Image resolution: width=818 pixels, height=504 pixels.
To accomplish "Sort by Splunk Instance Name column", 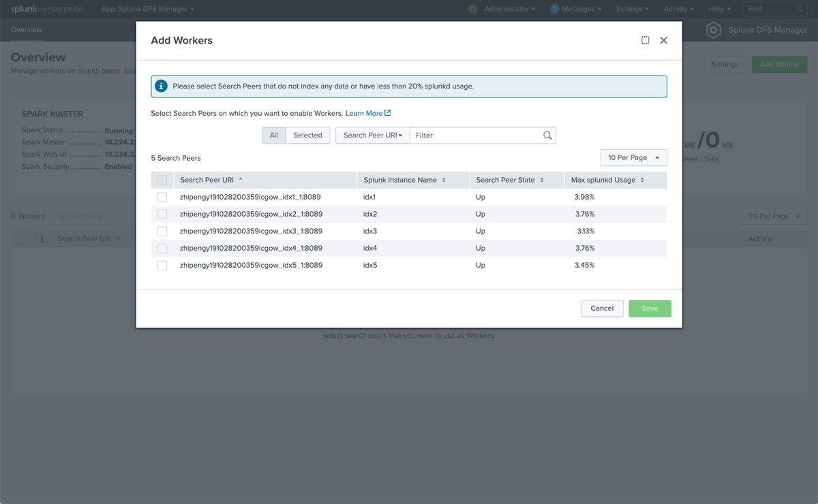I will click(405, 180).
